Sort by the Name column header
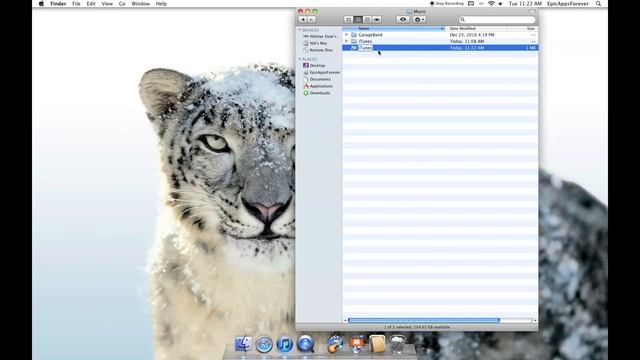640x360 pixels. pos(393,29)
